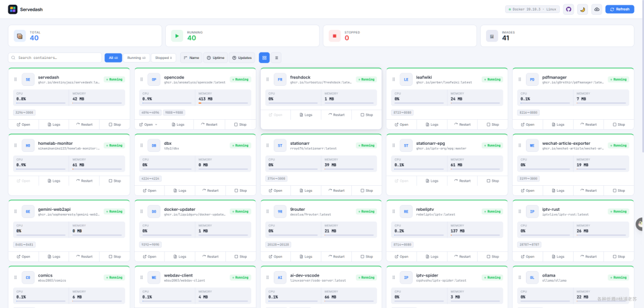The width and height of the screenshot is (644, 308).
Task: Restart the homelab-monitor container
Action: [x=84, y=181]
